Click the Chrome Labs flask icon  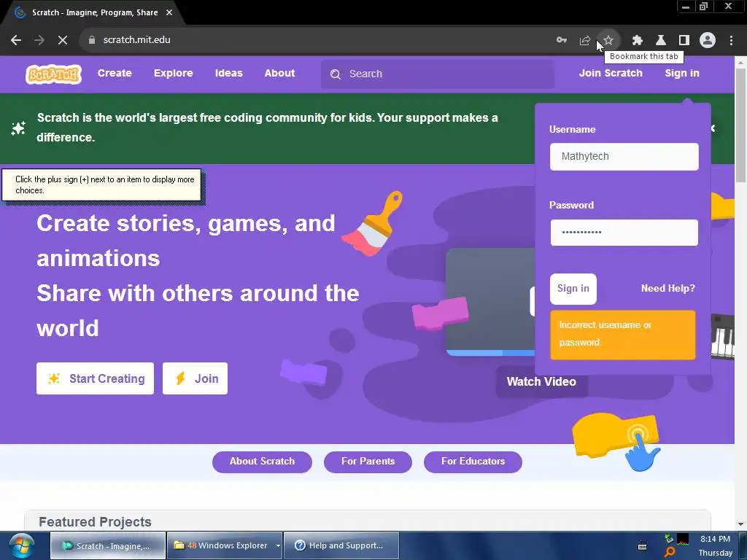click(x=660, y=40)
